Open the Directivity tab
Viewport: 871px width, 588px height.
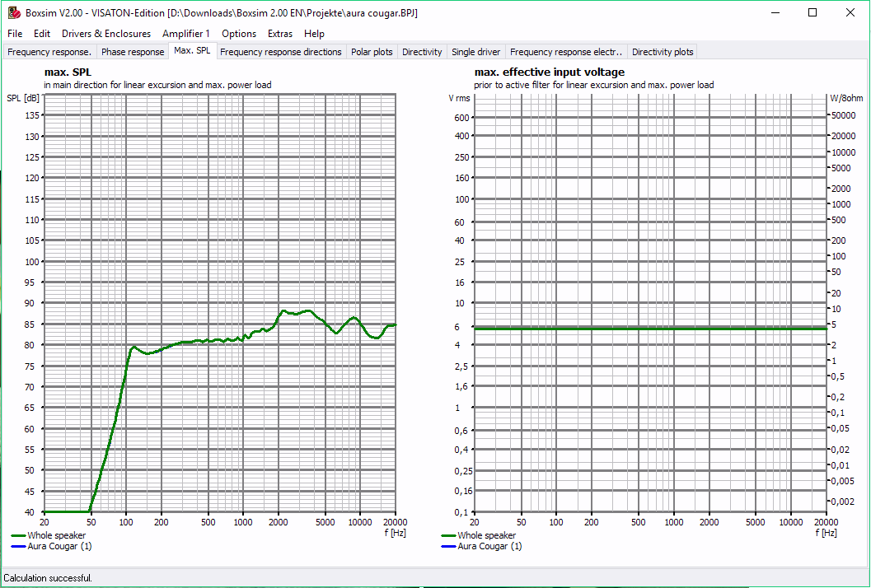click(x=422, y=51)
